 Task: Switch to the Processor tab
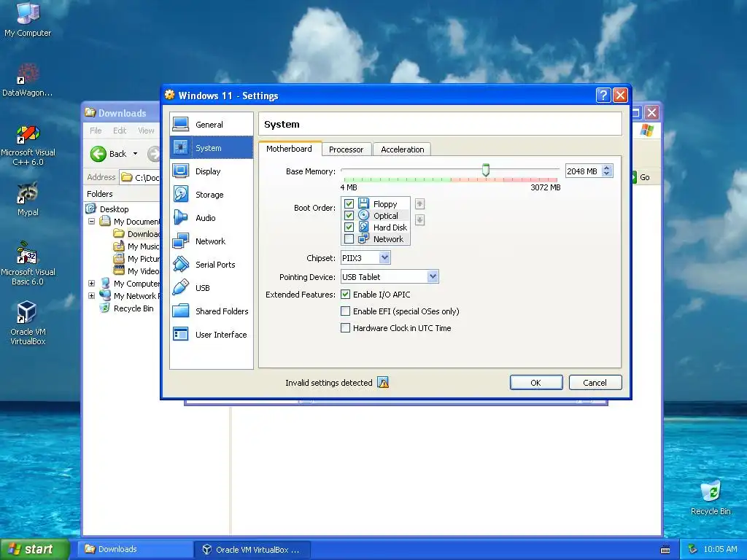click(347, 149)
